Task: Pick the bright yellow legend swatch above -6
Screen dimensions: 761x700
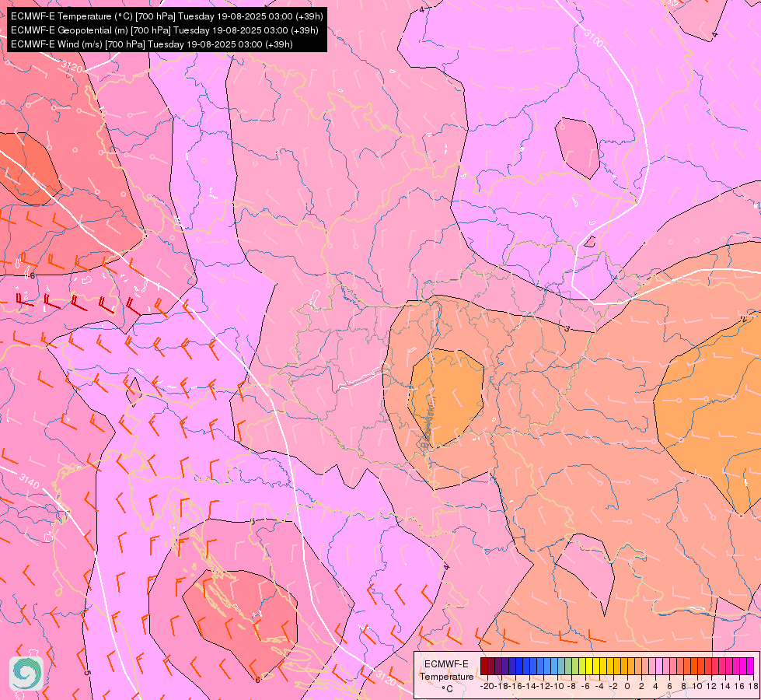Action: pos(588,666)
